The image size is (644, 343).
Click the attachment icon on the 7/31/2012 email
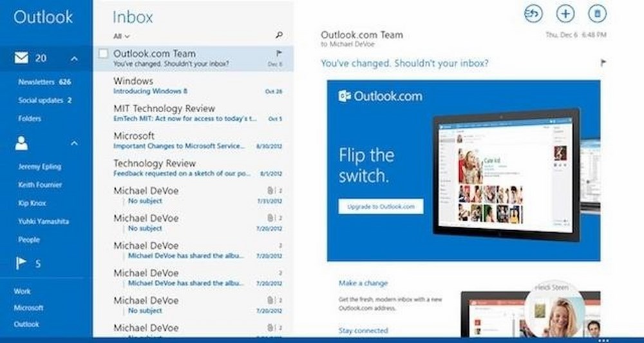tap(270, 190)
